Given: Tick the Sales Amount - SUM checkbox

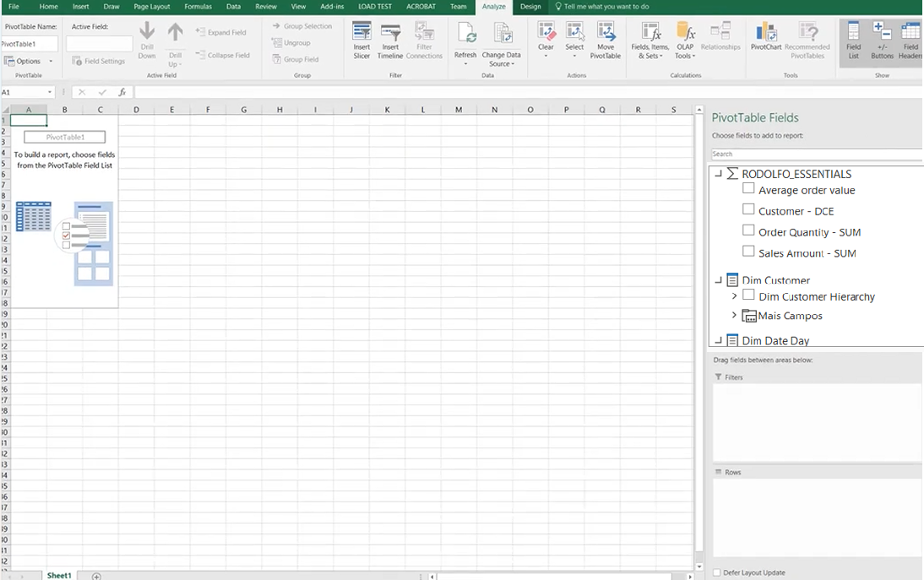Looking at the screenshot, I should point(748,252).
